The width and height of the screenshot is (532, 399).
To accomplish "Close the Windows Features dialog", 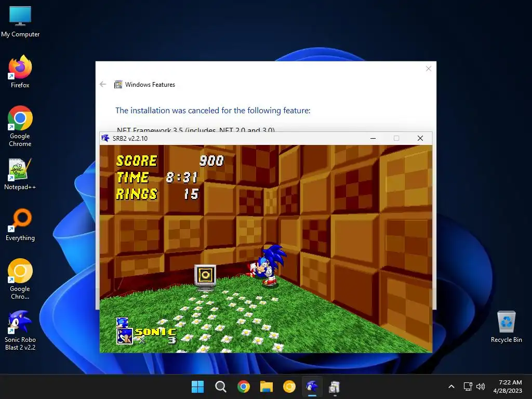I will click(x=429, y=69).
